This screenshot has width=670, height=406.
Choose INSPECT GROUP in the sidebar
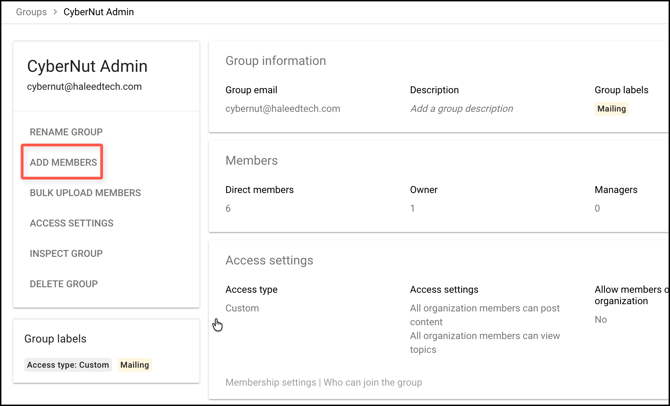66,253
